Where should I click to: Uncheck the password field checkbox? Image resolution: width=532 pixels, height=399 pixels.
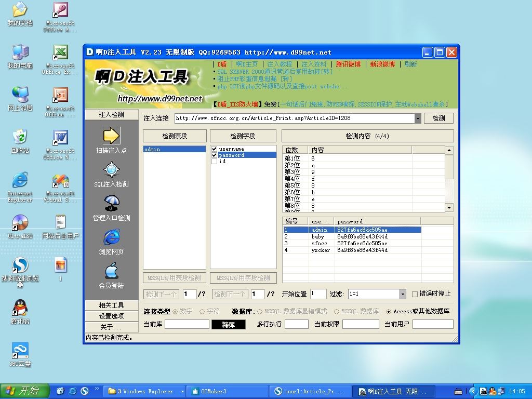[214, 155]
